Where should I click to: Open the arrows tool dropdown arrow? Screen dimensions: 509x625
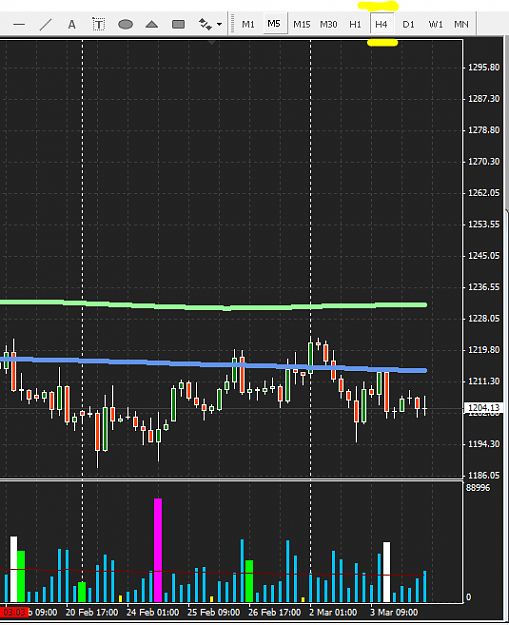coord(219,25)
